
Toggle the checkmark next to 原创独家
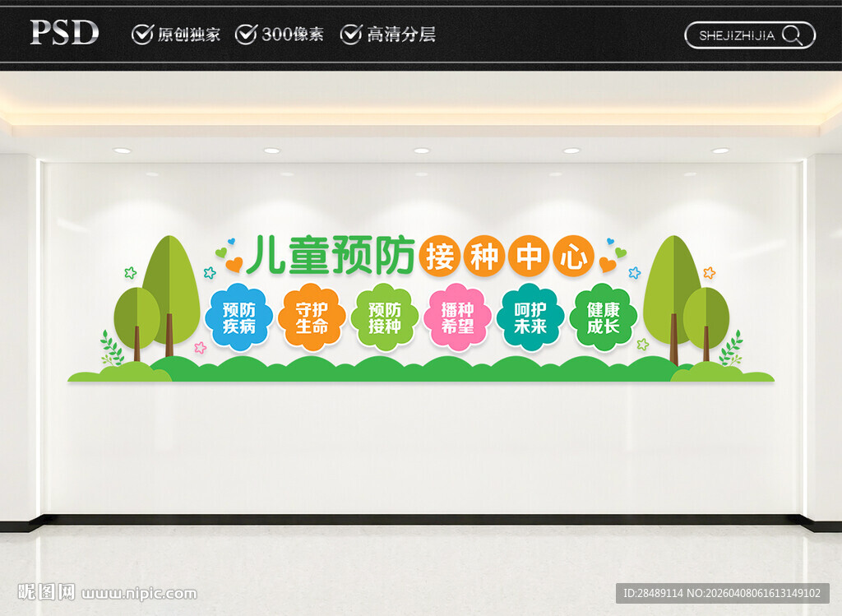tap(141, 35)
